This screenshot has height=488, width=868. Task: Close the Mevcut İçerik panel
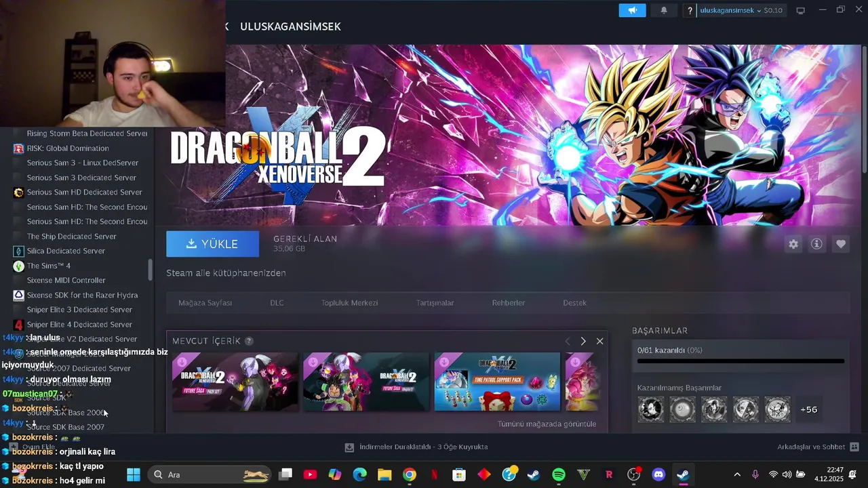pos(599,341)
